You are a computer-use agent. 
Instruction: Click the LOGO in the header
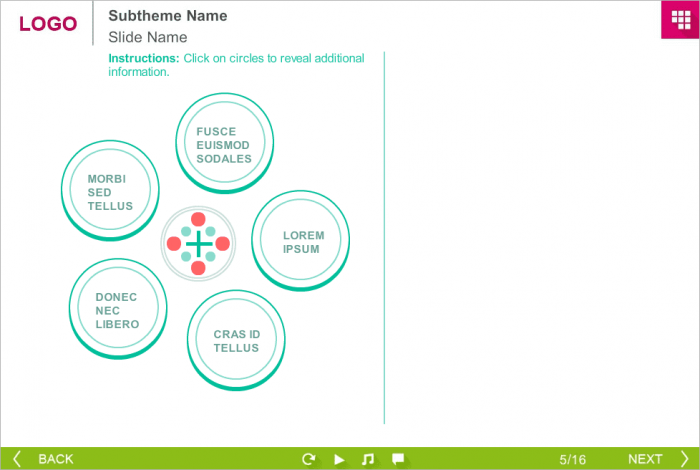pos(47,24)
